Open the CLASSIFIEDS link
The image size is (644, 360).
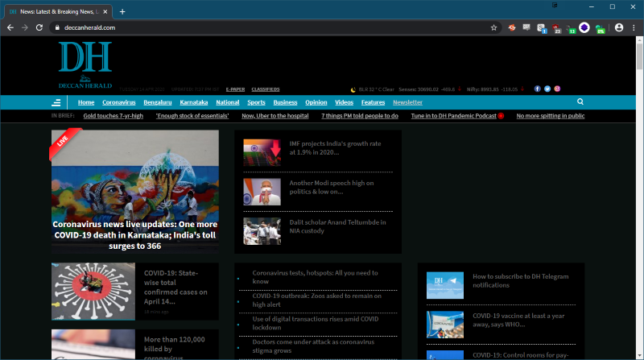[x=266, y=89]
